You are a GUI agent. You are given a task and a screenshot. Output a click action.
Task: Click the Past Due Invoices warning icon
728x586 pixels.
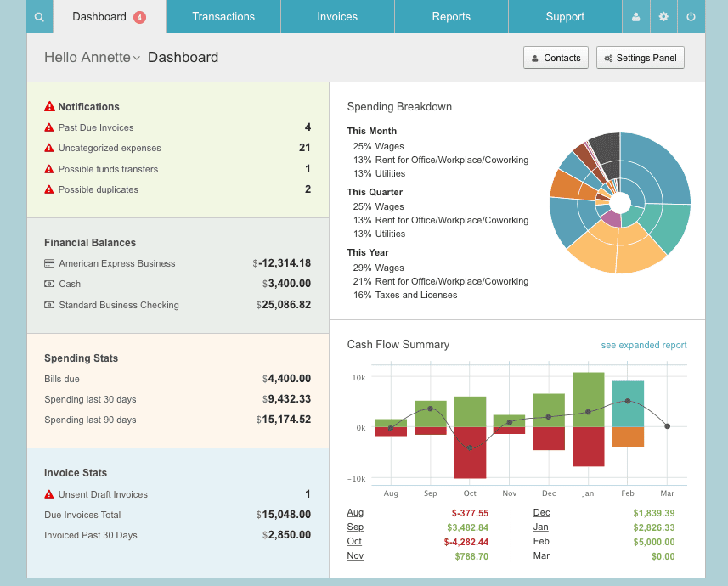48,127
